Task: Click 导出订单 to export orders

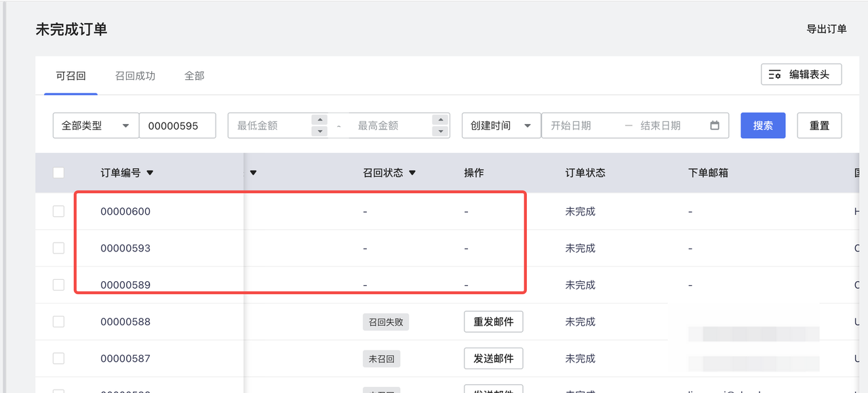Action: 826,29
